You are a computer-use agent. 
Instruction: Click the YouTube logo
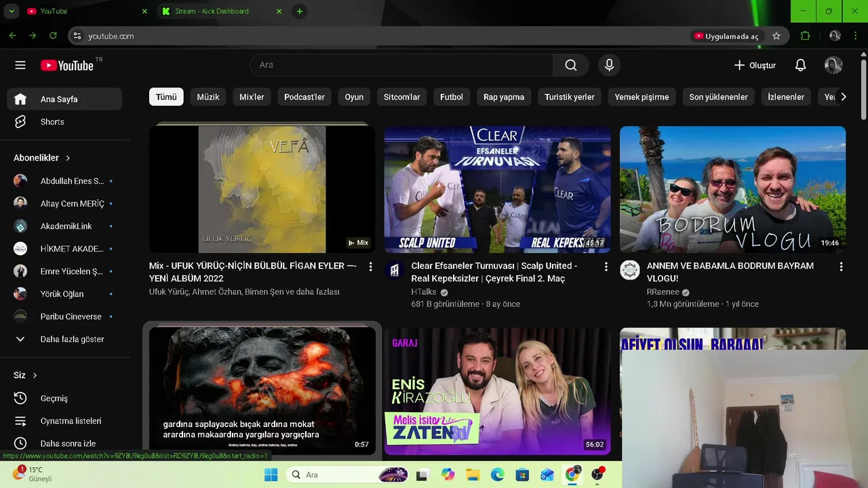click(67, 65)
